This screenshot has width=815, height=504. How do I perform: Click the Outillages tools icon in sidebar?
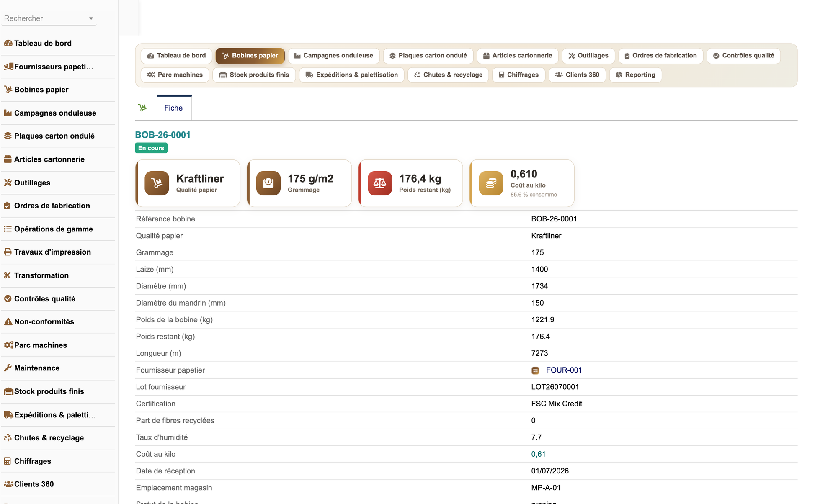[x=8, y=183]
